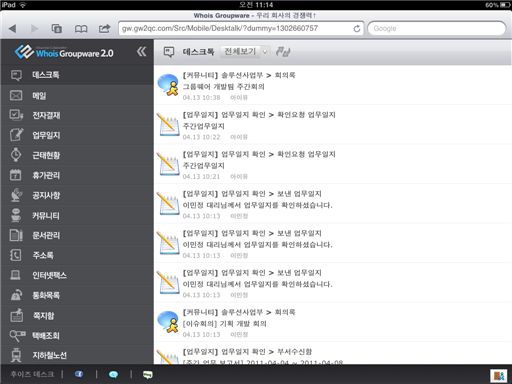Screen dimensions: 512x384
Task: Click the refresh icon beside 전체보기
Action: [x=283, y=52]
